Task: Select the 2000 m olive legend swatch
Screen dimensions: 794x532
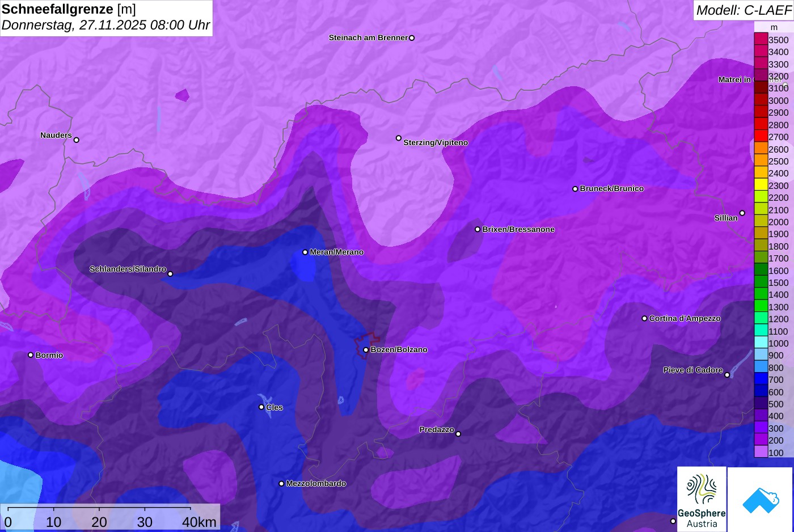Action: (x=761, y=221)
